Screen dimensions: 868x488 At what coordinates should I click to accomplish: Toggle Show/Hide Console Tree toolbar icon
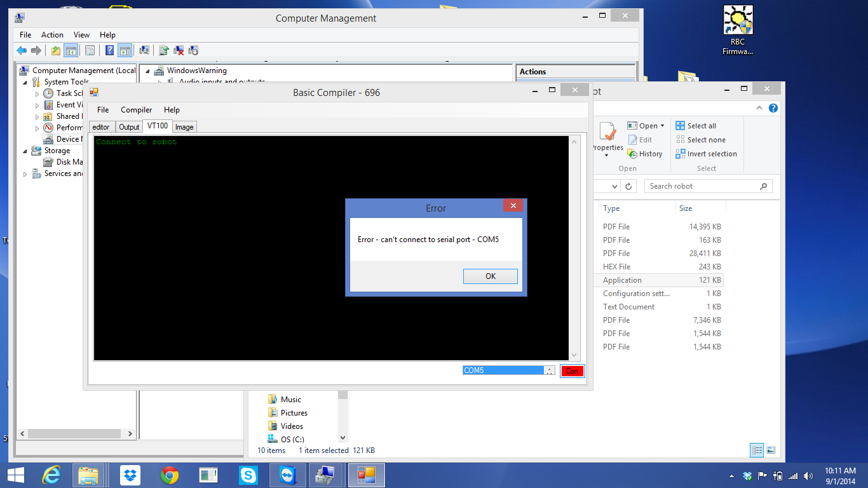pyautogui.click(x=71, y=50)
